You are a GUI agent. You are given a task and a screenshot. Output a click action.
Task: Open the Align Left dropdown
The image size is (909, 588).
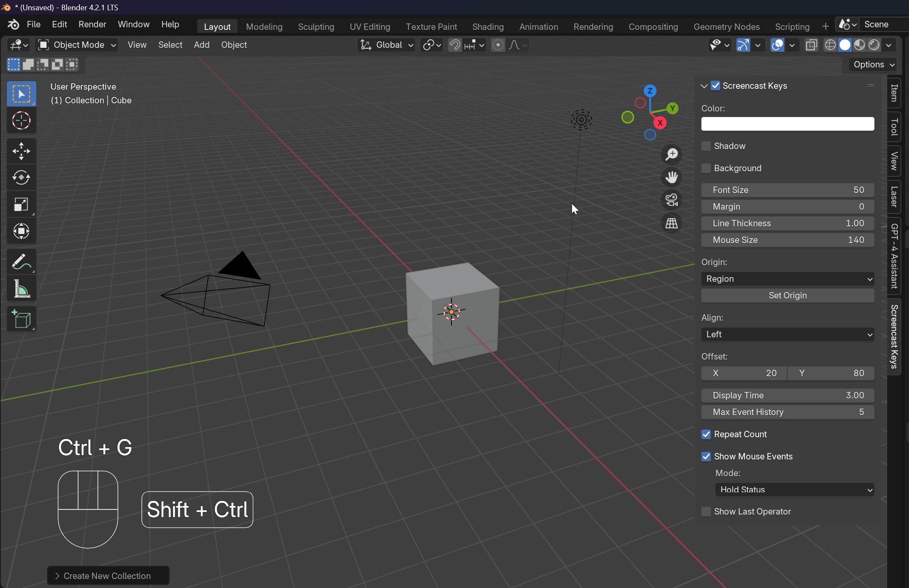pyautogui.click(x=787, y=334)
